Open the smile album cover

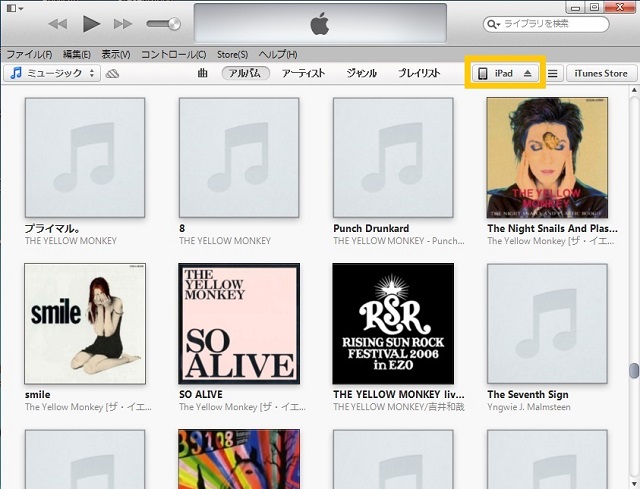pyautogui.click(x=85, y=324)
